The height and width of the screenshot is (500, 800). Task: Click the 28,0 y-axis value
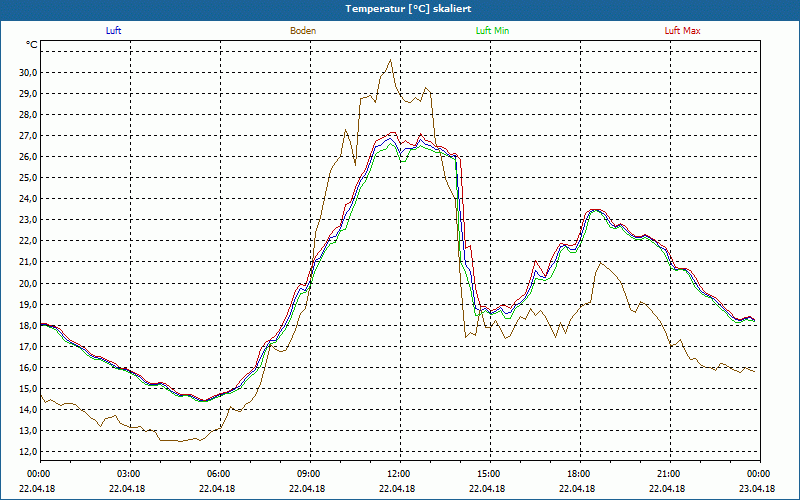(29, 115)
